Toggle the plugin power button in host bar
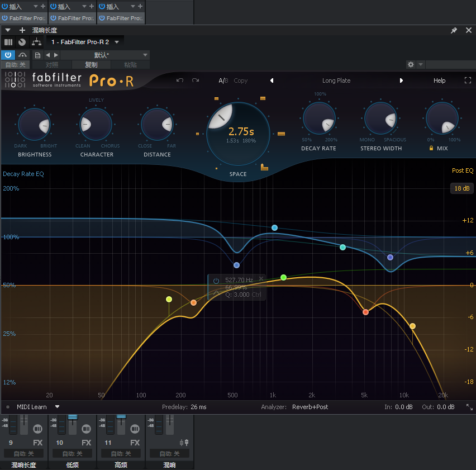This screenshot has width=476, height=470. 8,55
